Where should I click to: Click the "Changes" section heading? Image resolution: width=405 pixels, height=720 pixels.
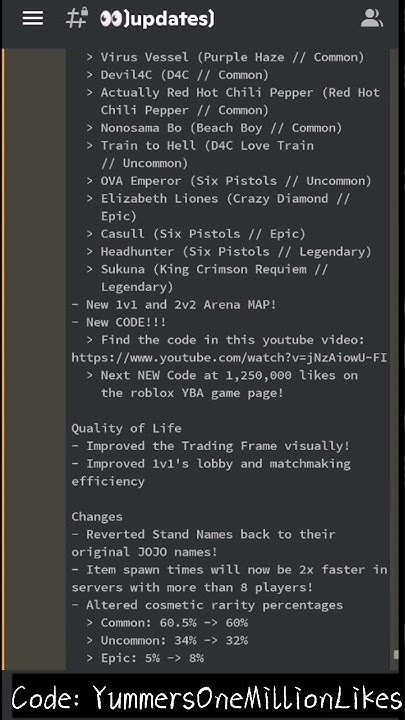(97, 517)
